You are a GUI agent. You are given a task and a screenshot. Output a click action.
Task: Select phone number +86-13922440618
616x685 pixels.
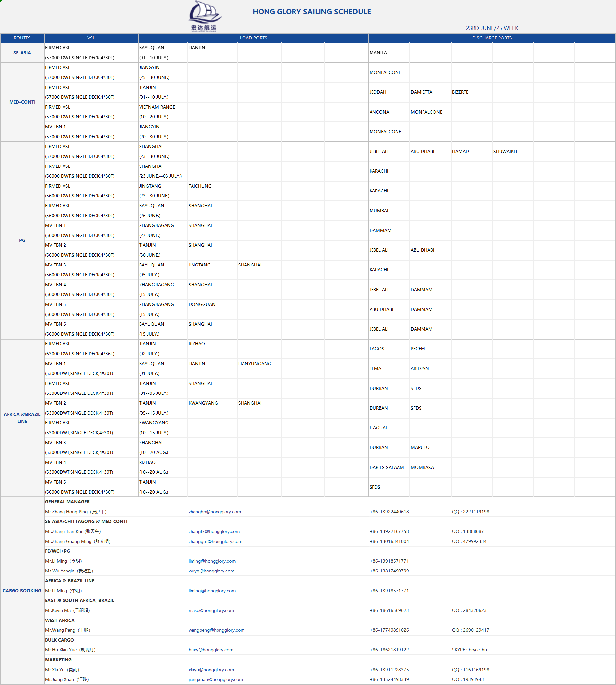pos(389,512)
